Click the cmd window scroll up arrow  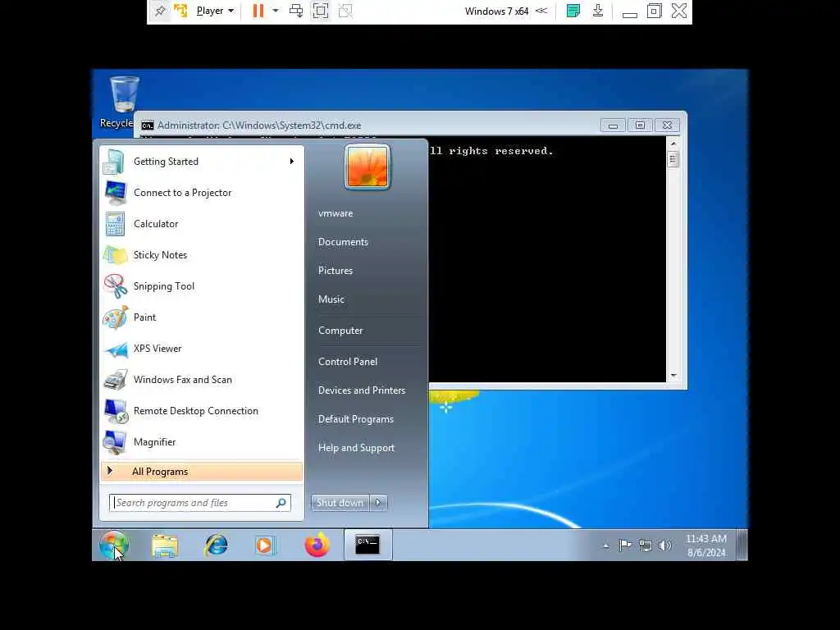pos(673,144)
